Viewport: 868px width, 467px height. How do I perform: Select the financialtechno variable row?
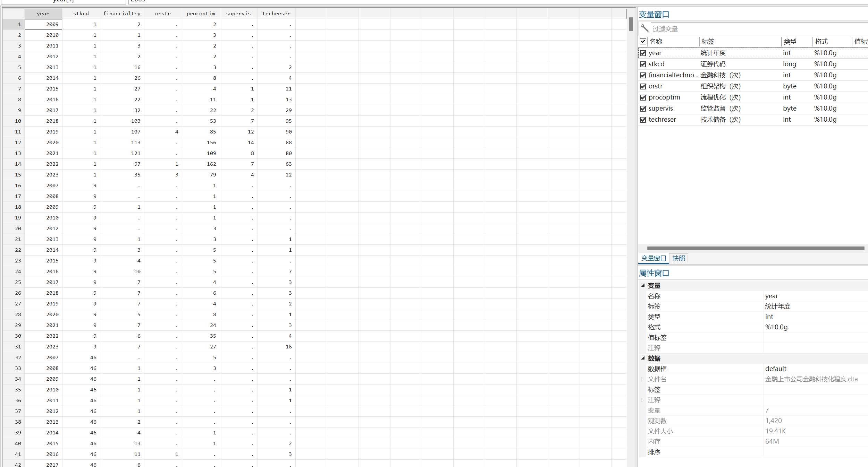coord(673,75)
